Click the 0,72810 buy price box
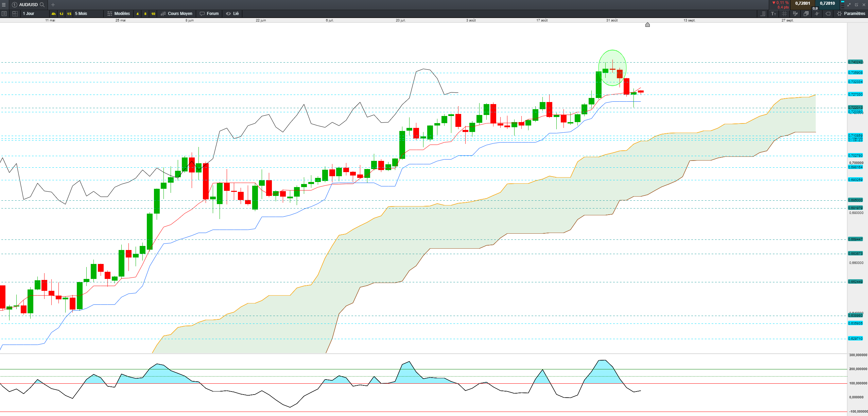Screen dimensions: 868x416 coord(827,4)
